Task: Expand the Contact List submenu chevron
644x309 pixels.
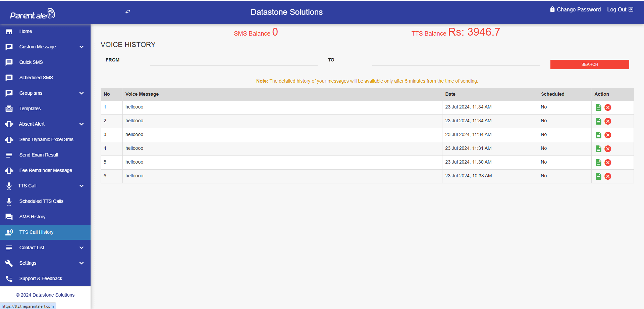Action: coord(82,248)
